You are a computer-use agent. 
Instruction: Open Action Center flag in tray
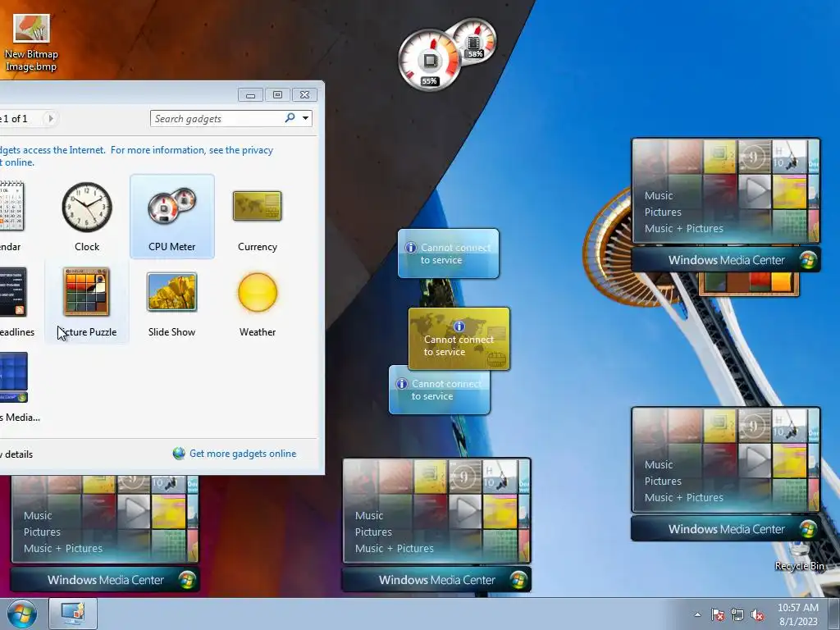[717, 614]
